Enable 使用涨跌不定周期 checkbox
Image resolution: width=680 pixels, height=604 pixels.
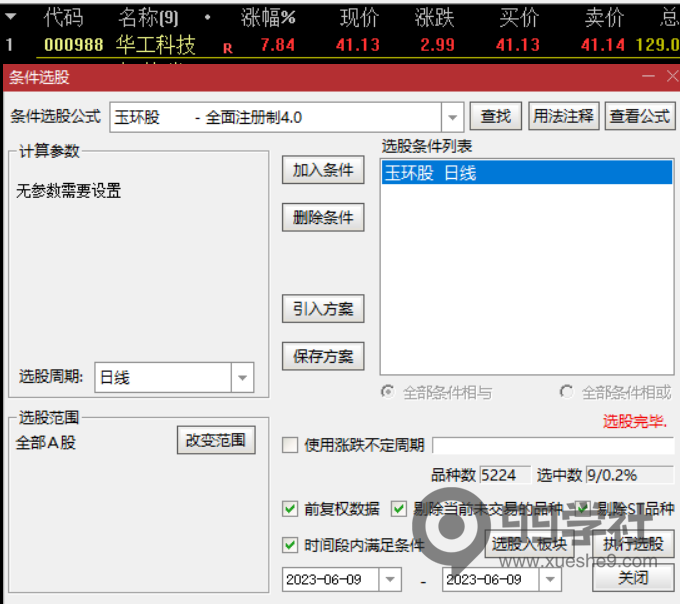(x=291, y=445)
